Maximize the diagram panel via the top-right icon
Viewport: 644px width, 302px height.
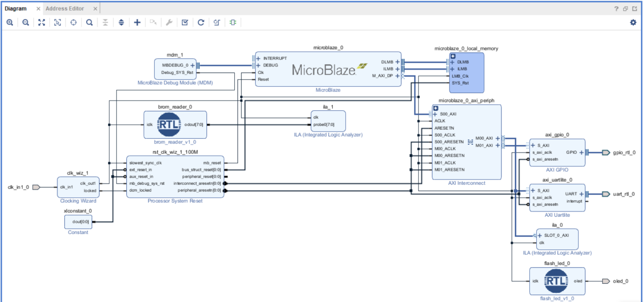click(634, 9)
